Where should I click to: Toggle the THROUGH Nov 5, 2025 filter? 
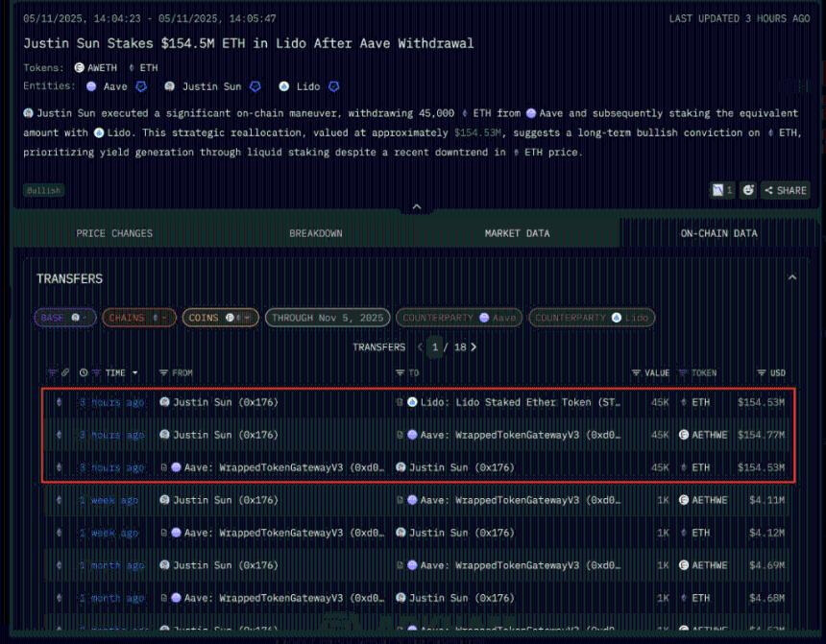pyautogui.click(x=327, y=317)
